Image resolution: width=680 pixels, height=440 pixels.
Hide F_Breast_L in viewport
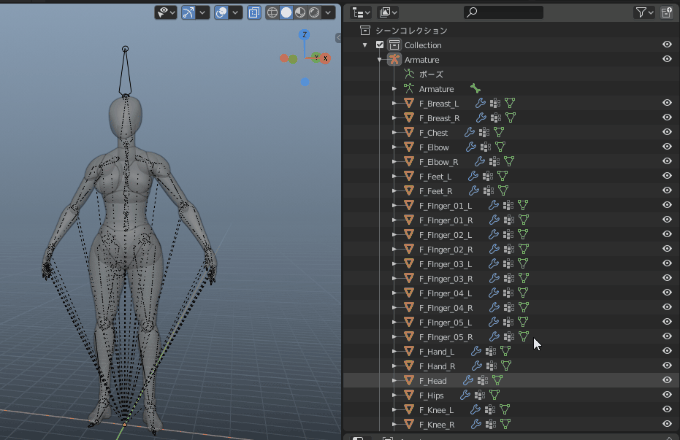point(667,103)
